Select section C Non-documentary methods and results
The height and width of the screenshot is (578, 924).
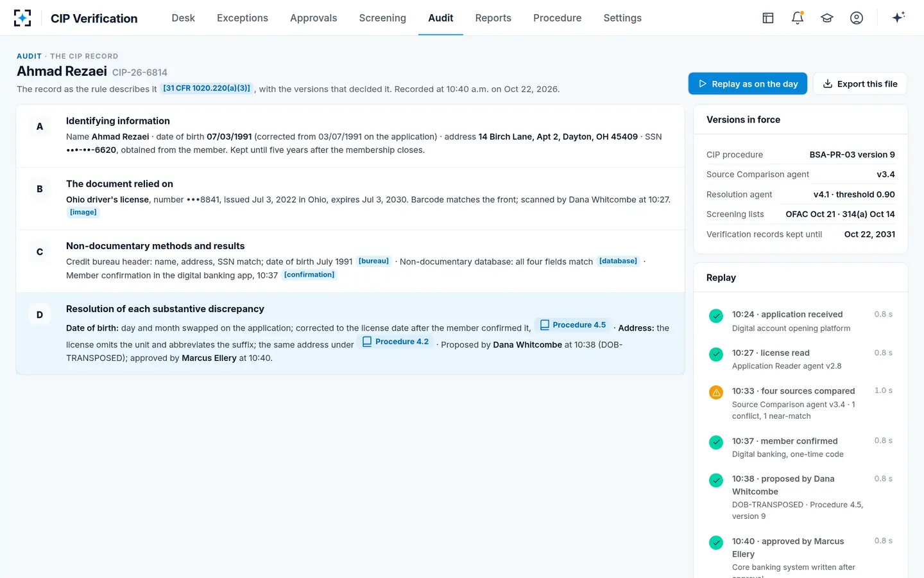(350, 261)
